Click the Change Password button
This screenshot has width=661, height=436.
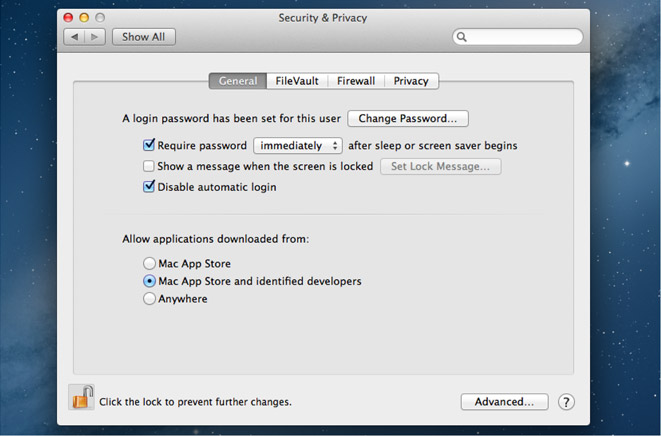pos(408,118)
